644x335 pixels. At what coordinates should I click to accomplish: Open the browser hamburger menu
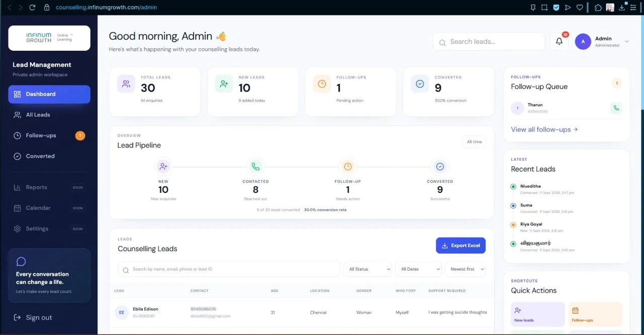[633, 8]
